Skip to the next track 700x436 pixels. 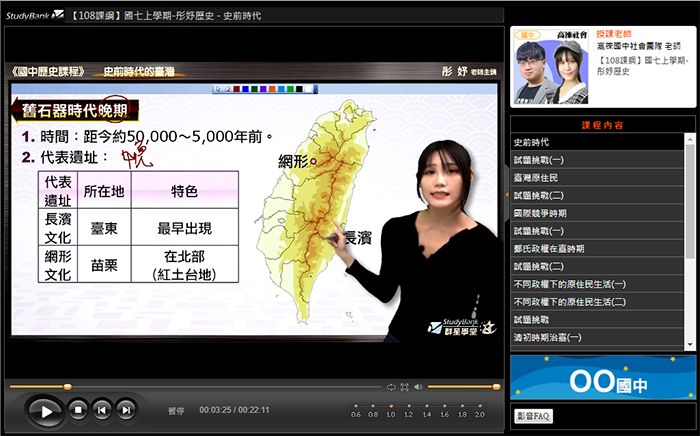[x=125, y=409]
